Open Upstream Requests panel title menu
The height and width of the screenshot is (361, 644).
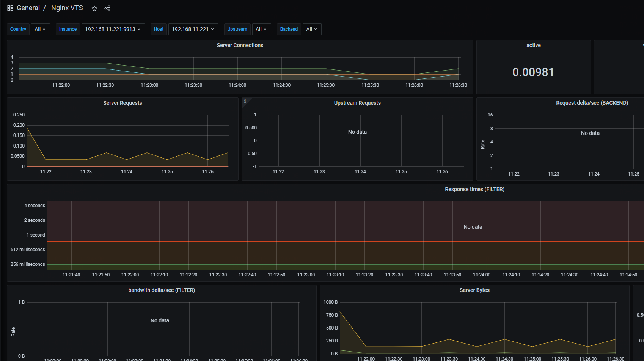tap(357, 103)
